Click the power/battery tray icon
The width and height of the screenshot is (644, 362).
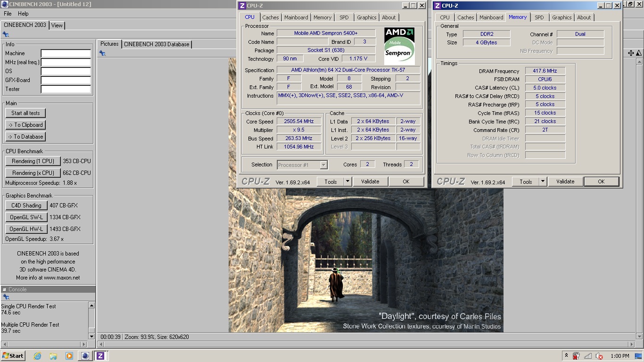point(576,356)
